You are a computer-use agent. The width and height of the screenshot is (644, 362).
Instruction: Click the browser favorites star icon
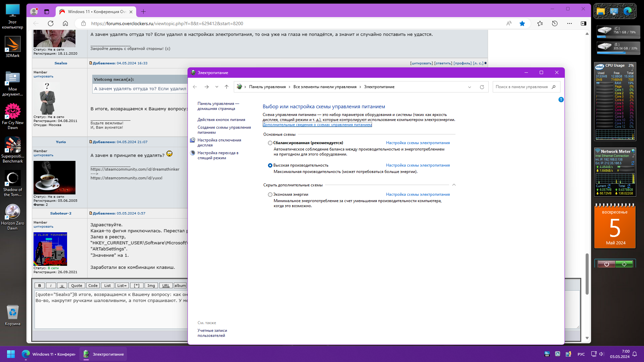pos(522,23)
